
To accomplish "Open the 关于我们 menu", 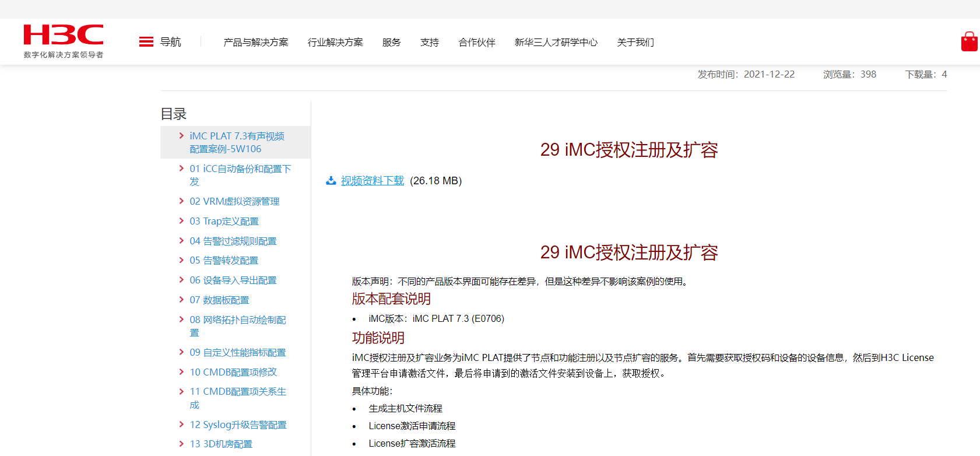I will click(635, 43).
